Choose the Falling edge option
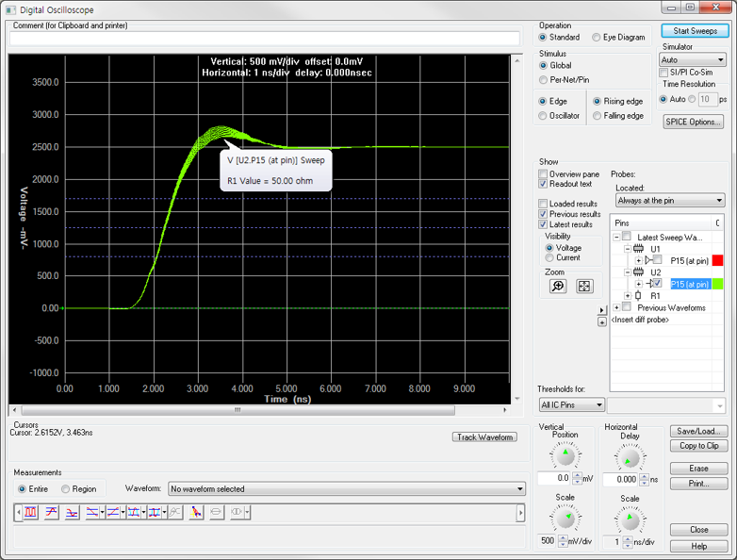The image size is (737, 560). (597, 116)
